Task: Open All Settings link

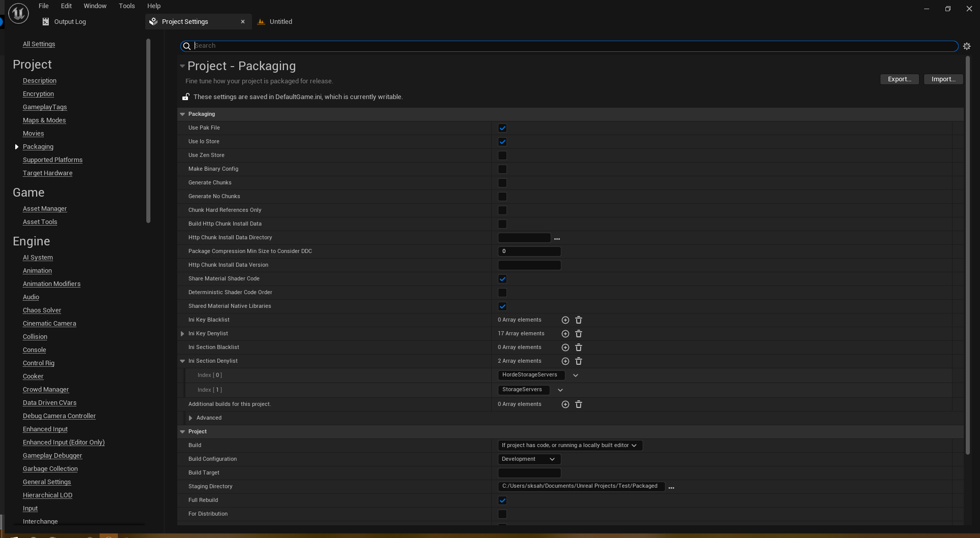Action: click(x=39, y=44)
